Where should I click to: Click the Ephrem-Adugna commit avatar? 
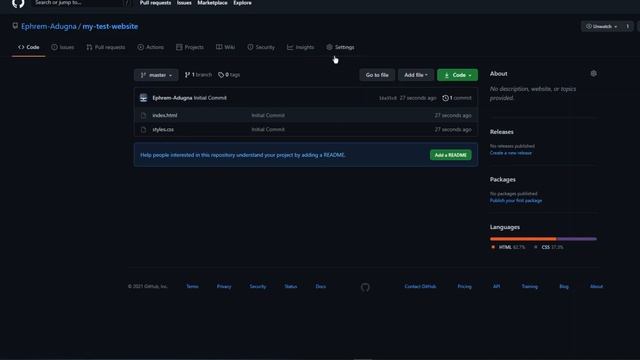point(143,98)
